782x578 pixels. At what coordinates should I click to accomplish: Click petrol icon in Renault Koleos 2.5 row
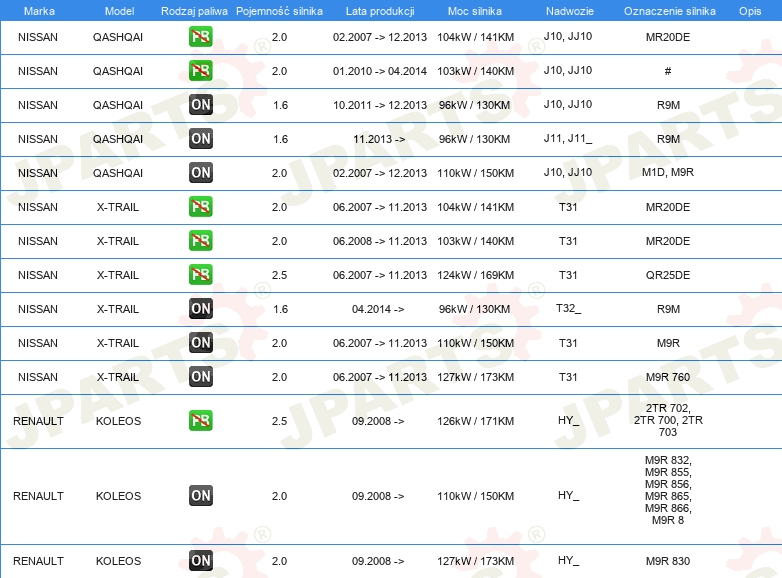[x=200, y=420]
